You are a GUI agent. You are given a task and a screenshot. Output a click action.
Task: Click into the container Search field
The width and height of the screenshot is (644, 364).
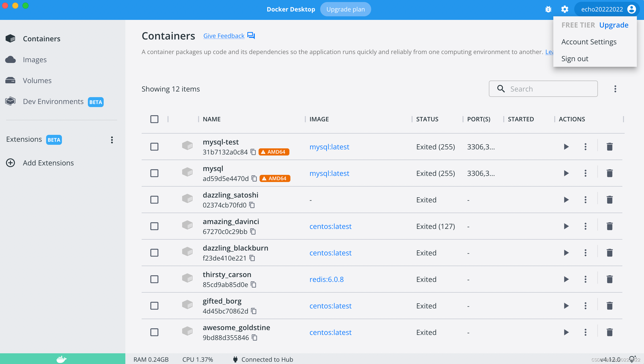click(548, 89)
